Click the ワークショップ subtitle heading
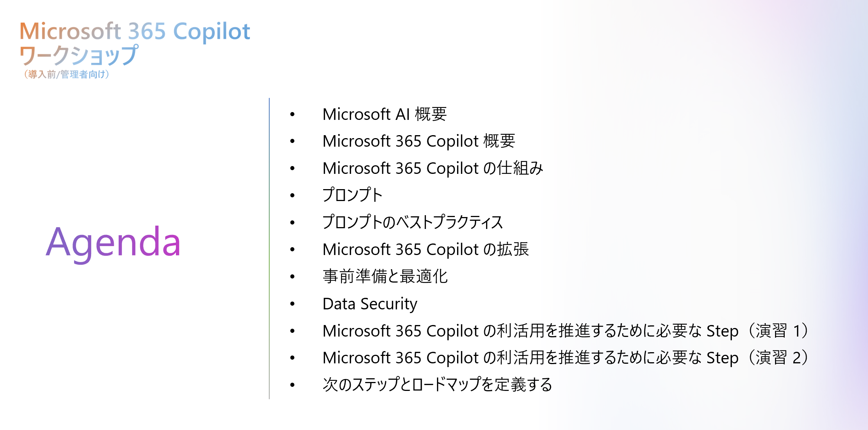The image size is (868, 430). [x=79, y=55]
